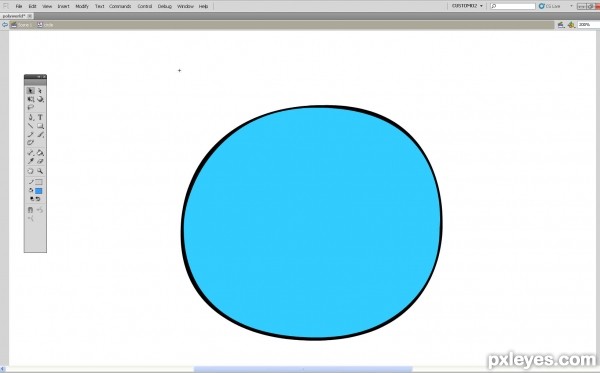Click the back arrow in edit bar

point(5,25)
